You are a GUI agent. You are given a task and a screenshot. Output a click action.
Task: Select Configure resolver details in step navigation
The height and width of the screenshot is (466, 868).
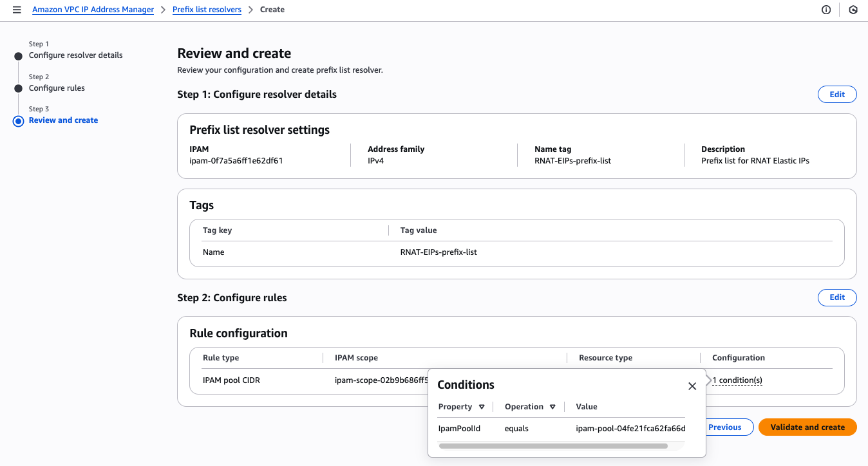pos(75,55)
